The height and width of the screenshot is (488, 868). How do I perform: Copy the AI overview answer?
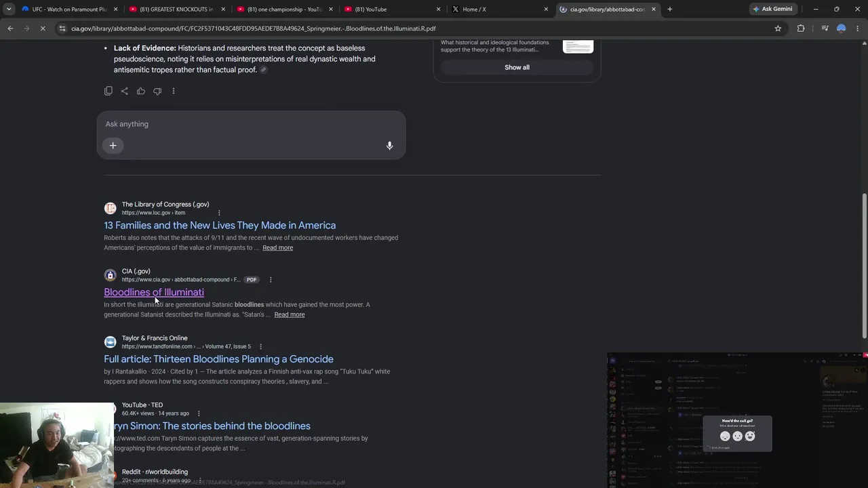tap(108, 91)
